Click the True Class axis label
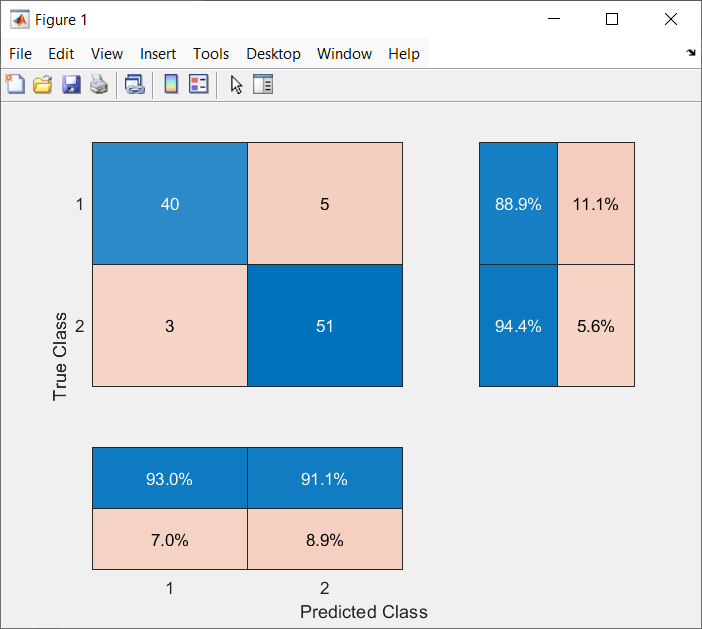The width and height of the screenshot is (702, 629). [60, 356]
